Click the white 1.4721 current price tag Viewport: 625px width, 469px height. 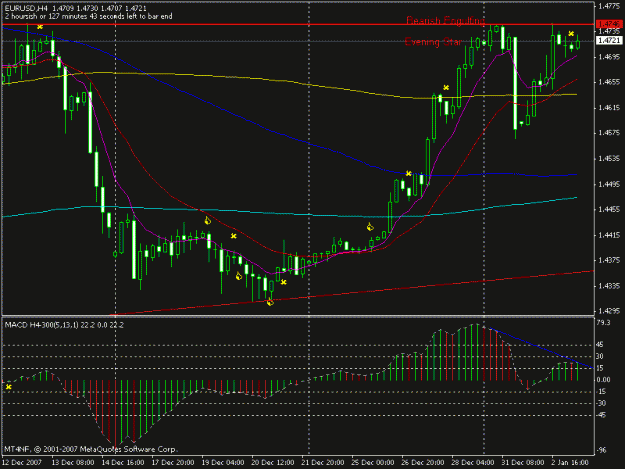pyautogui.click(x=609, y=40)
